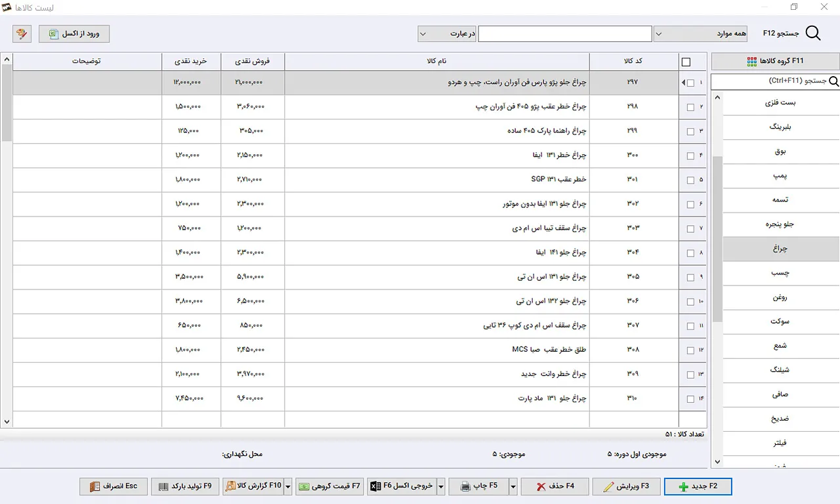Click the main search text field

pos(565,33)
